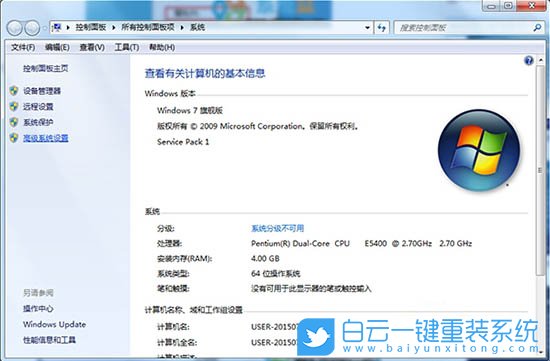Screen dimensions: 550x361
Task: Open the 文件(F) menu
Action: (23, 47)
